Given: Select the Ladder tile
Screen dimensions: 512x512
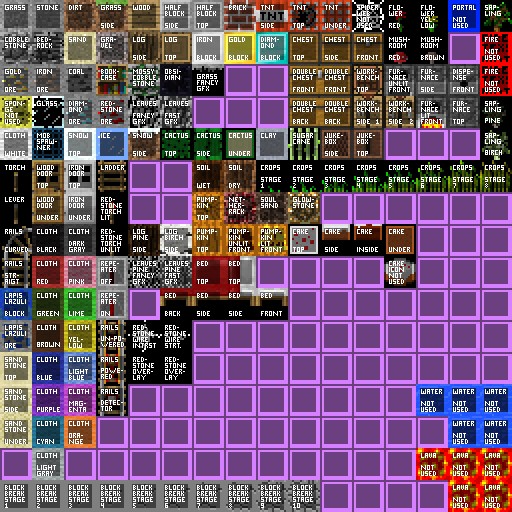Looking at the screenshot, I should [112, 176].
